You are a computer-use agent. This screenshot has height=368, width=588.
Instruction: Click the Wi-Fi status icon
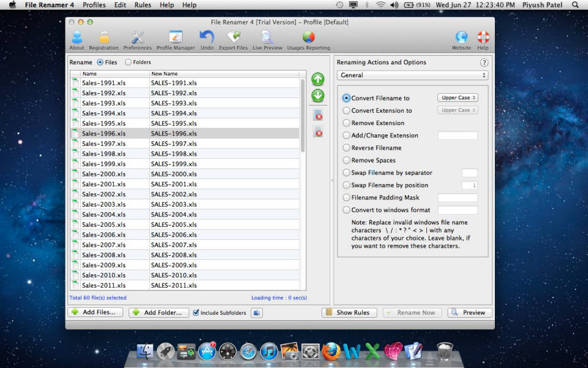pos(380,5)
